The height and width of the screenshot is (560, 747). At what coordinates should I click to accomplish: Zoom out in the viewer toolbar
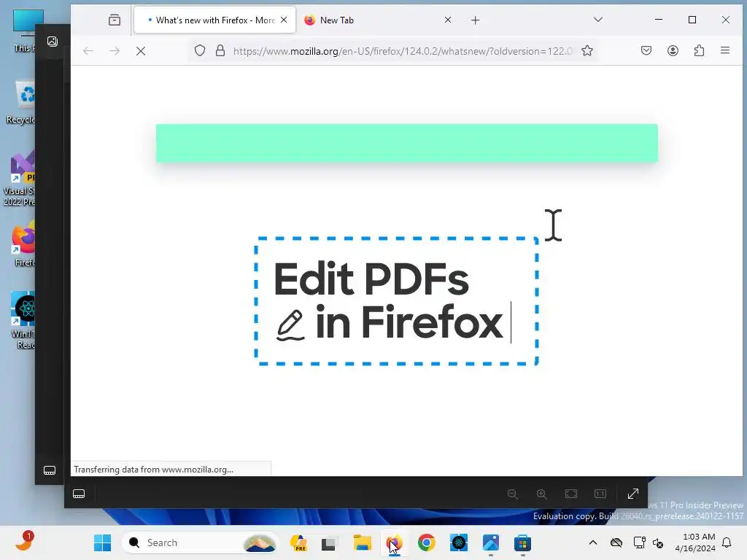(513, 494)
